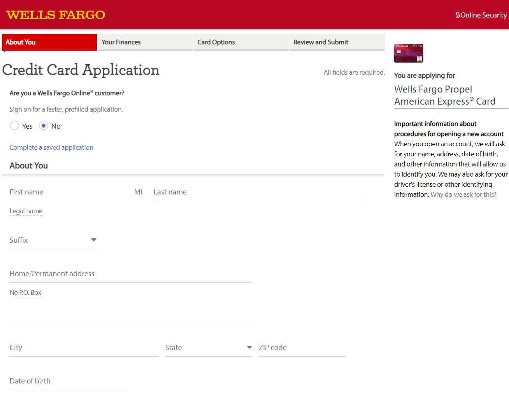Open the State dropdown
The image size is (509, 420).
pos(209,348)
